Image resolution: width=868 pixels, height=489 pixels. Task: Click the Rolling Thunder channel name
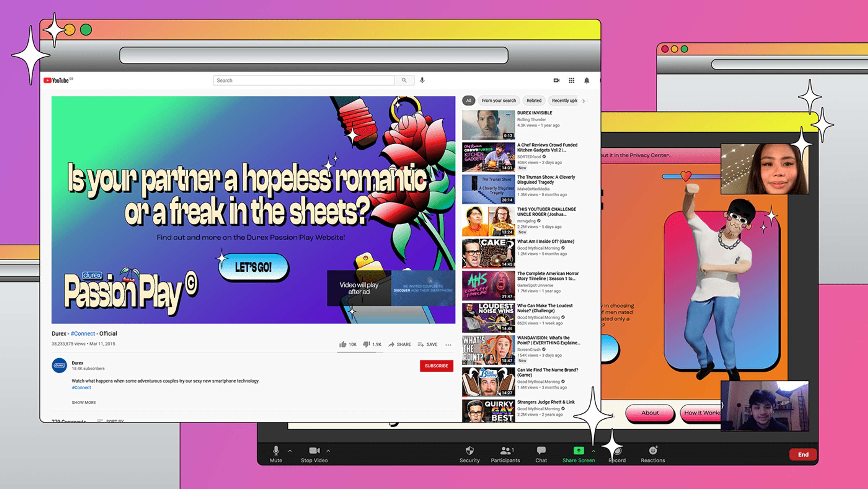coord(532,119)
